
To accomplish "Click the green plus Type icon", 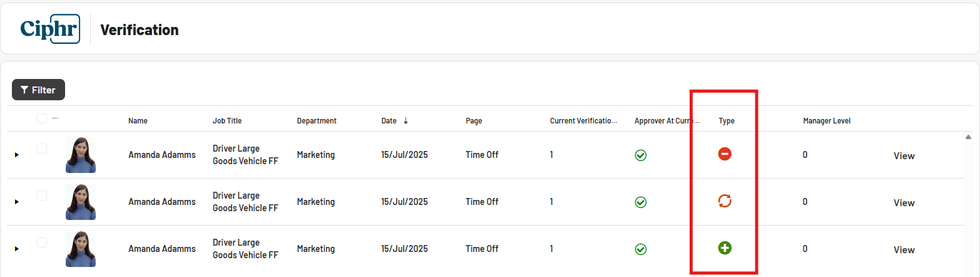I will (725, 248).
